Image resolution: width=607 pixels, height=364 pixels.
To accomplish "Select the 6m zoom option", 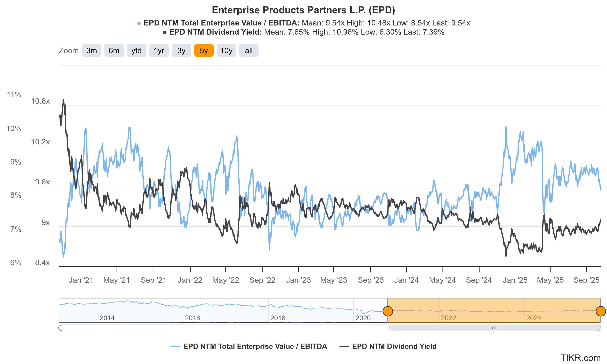I will (114, 51).
